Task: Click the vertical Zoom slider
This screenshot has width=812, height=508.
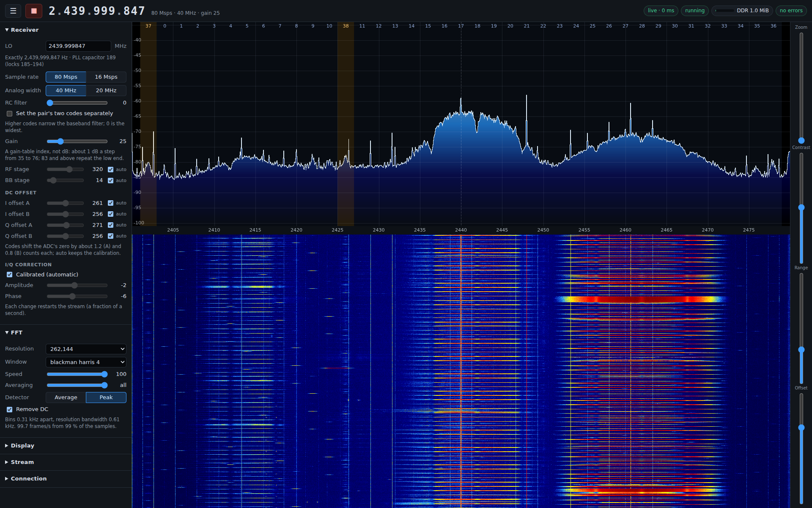Action: coord(801,88)
